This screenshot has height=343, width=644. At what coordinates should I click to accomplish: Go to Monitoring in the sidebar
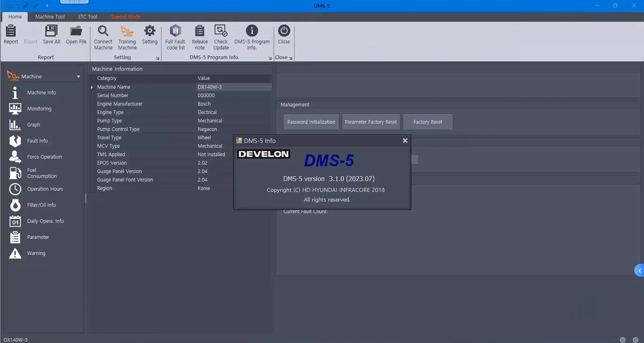pos(39,109)
